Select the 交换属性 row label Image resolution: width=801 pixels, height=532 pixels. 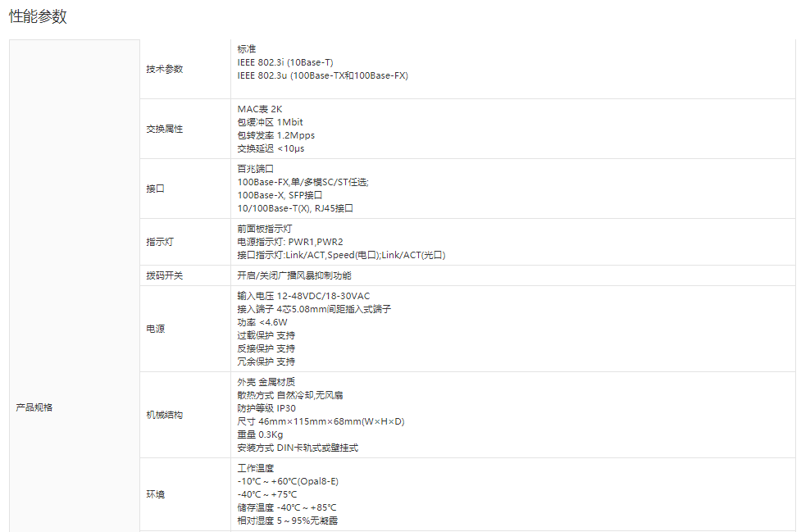click(x=165, y=129)
